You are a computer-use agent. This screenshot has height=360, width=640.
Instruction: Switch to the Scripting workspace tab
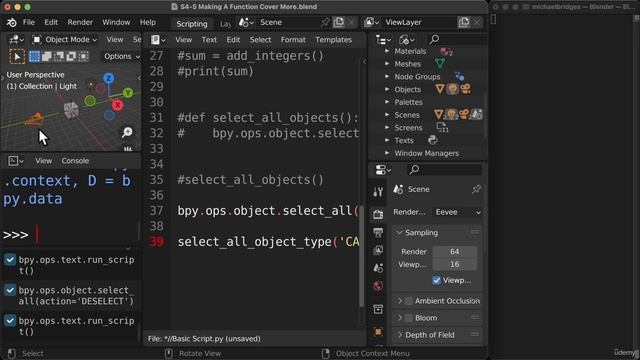(x=192, y=24)
